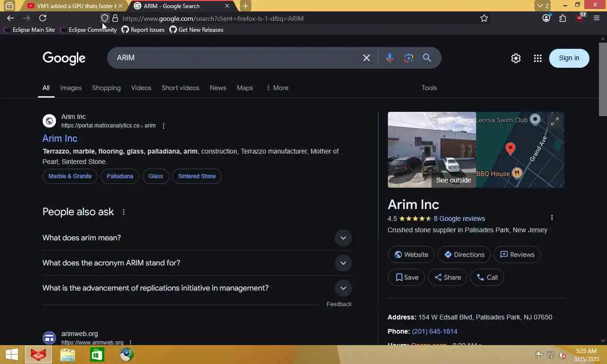Click the Google search input field
The height and width of the screenshot is (364, 607).
(x=237, y=58)
